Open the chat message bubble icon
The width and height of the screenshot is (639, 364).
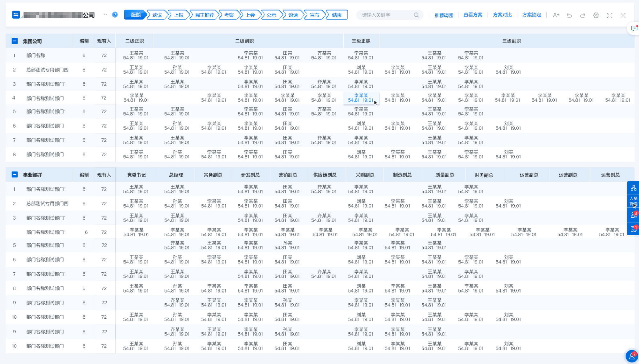click(634, 28)
